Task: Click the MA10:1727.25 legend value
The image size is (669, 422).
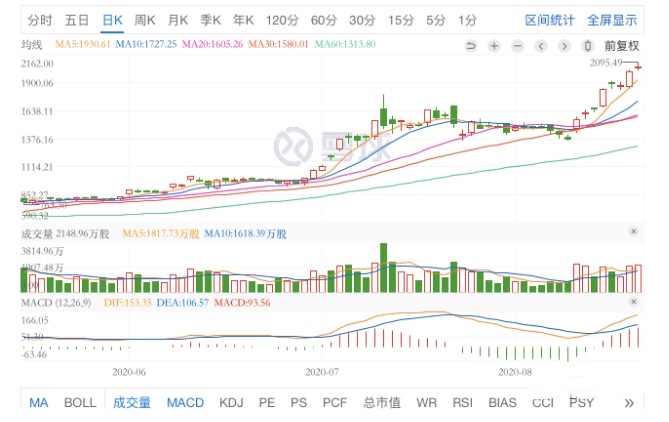Action: [146, 44]
